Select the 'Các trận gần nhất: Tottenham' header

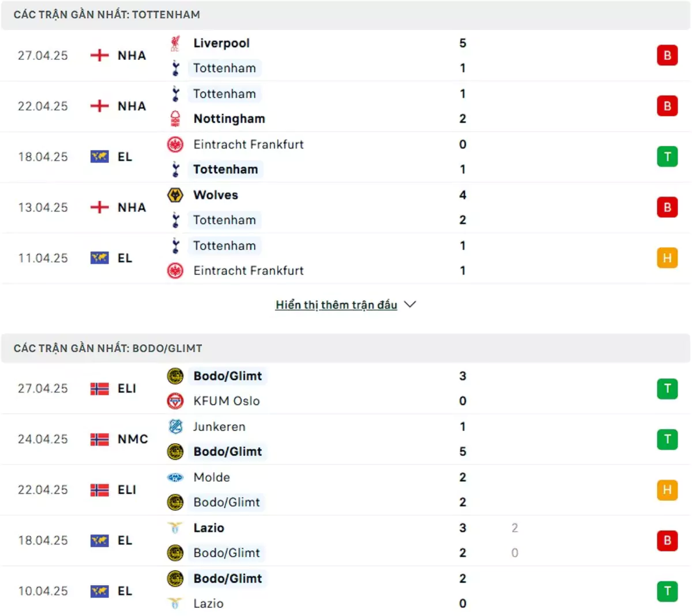coord(107,14)
